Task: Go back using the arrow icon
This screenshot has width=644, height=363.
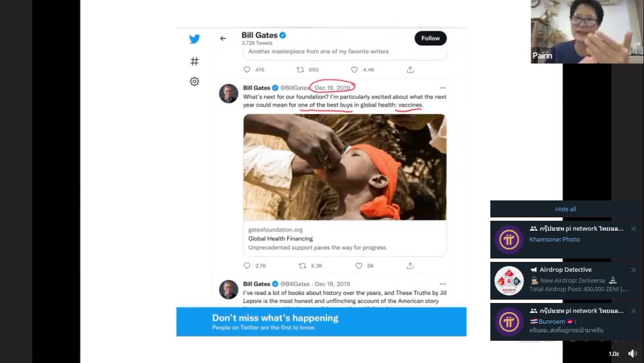Action: [223, 38]
